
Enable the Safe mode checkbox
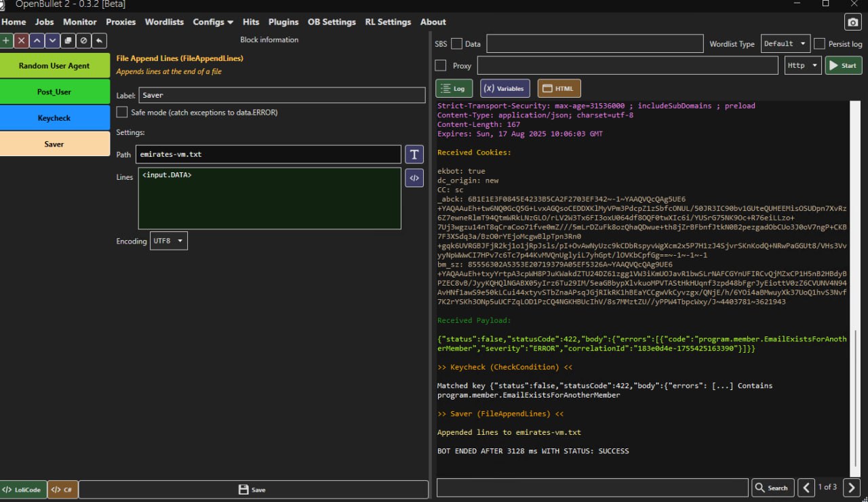122,112
